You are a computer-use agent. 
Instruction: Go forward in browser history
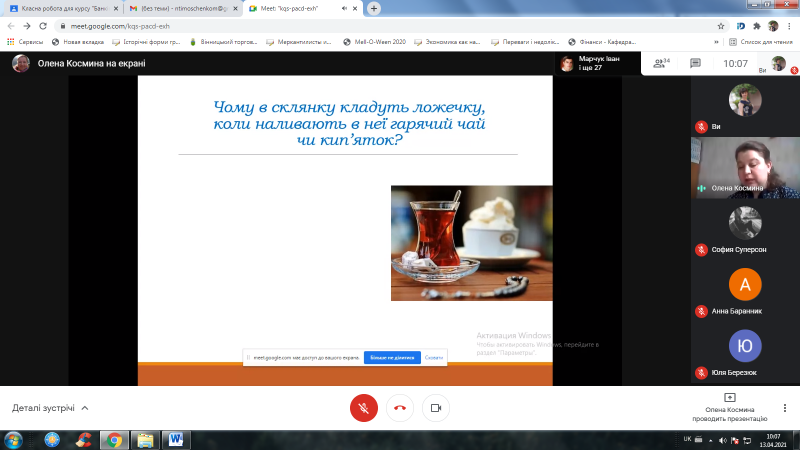pyautogui.click(x=27, y=26)
